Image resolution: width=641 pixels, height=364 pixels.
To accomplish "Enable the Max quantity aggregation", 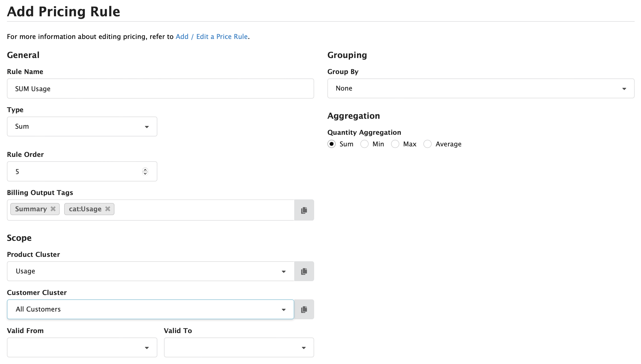I will [x=395, y=144].
